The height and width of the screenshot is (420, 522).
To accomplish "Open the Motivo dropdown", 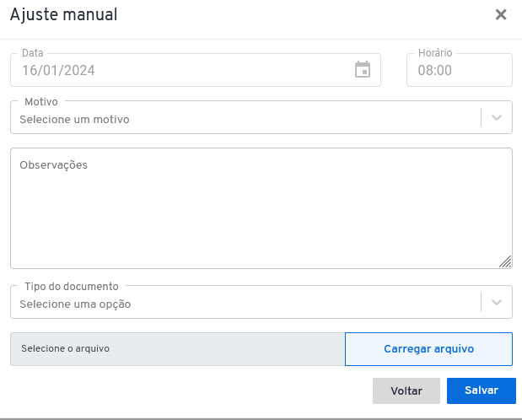I will pos(261,117).
